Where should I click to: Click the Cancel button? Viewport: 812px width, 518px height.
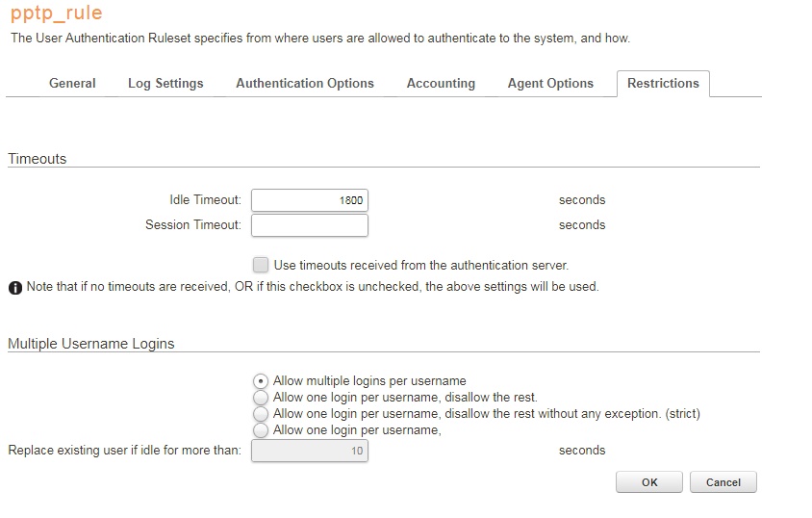click(x=723, y=482)
